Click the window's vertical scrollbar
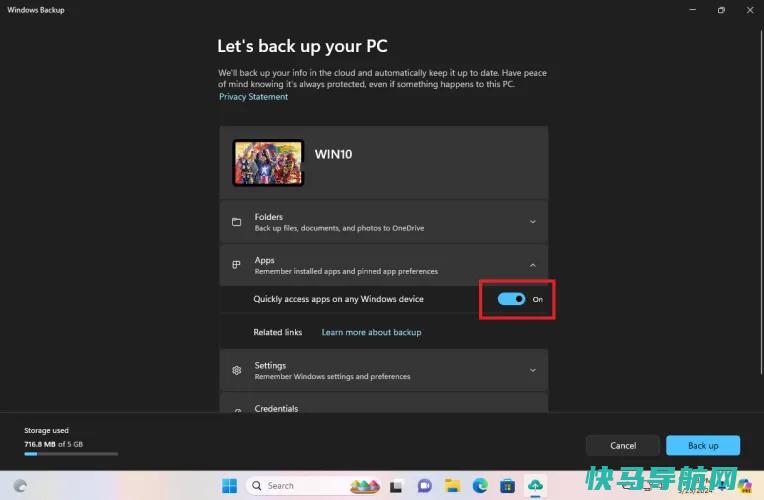Viewport: 764px width, 500px height. tap(761, 202)
